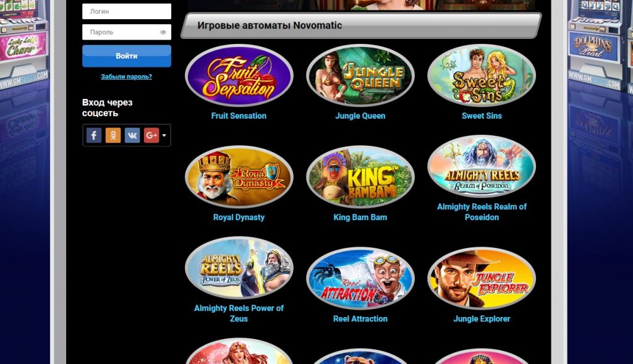The image size is (633, 364).
Task: Click the Dolphin's Pearl side banner
Action: coord(592,46)
